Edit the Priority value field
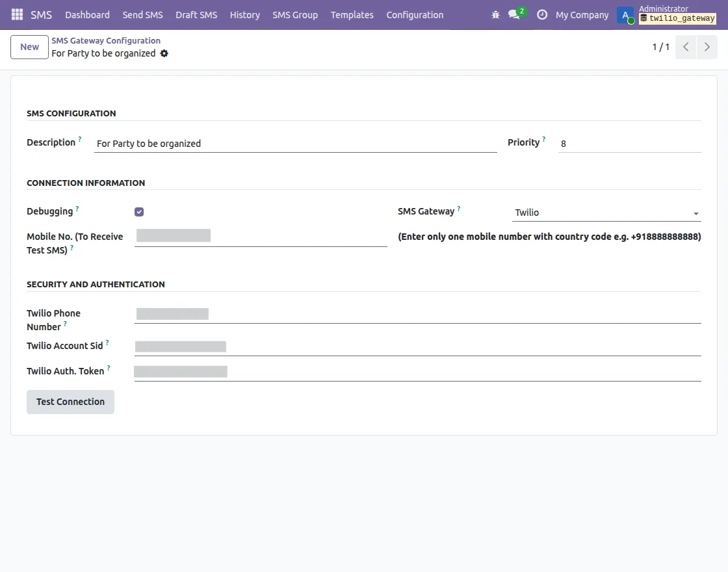 coord(630,144)
